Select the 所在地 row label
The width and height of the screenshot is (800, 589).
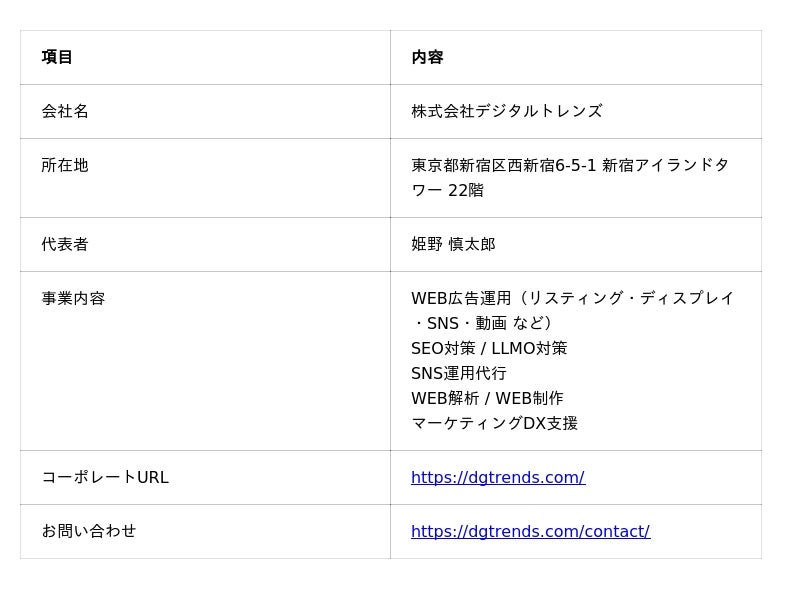click(65, 166)
